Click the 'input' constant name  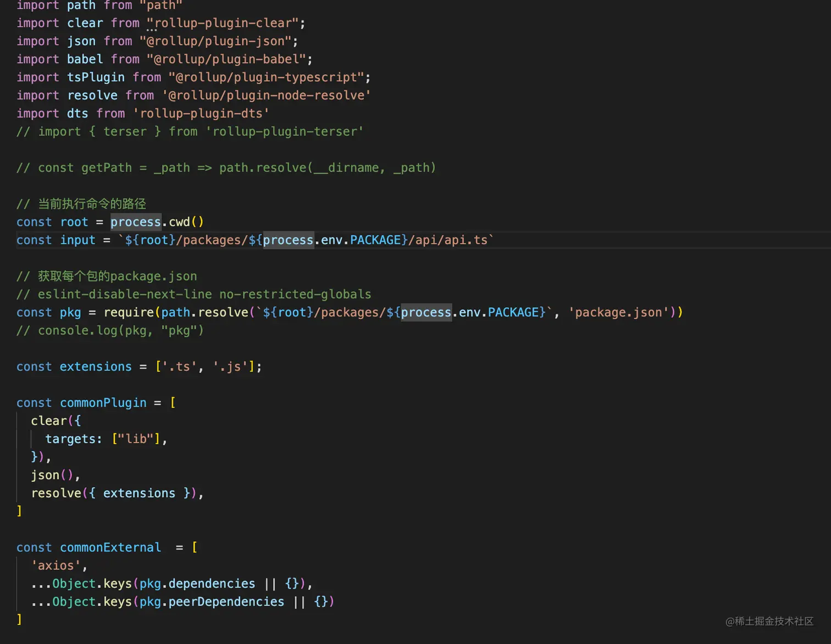[77, 240]
